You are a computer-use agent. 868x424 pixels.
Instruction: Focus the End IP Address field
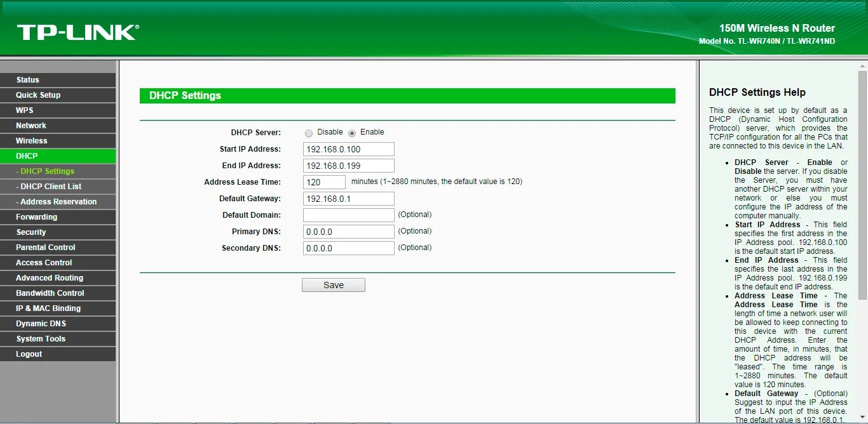coord(349,166)
